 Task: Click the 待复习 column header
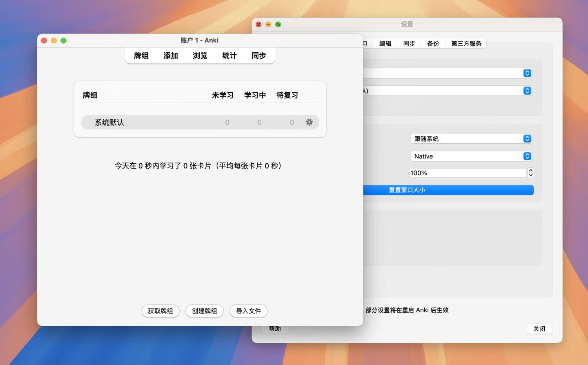tap(287, 95)
